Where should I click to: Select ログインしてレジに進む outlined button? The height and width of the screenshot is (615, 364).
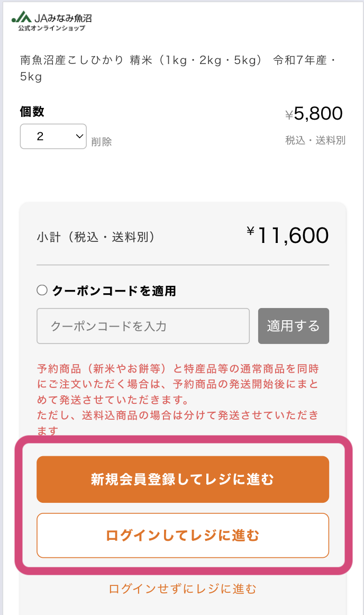(x=182, y=536)
